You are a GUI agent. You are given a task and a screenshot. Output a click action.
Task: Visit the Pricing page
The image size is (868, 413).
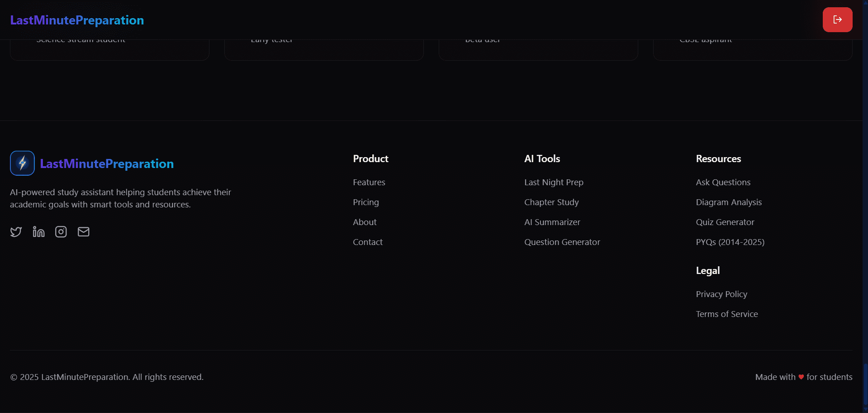tap(365, 202)
